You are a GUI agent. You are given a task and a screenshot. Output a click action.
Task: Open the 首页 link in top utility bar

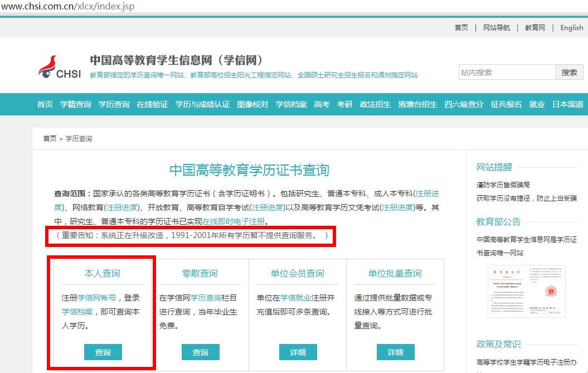(461, 28)
